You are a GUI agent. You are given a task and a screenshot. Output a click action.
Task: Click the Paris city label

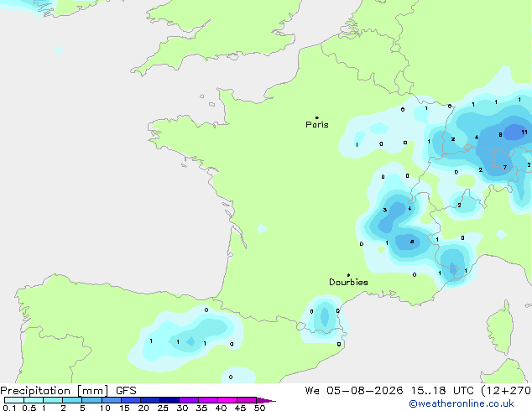coord(317,125)
